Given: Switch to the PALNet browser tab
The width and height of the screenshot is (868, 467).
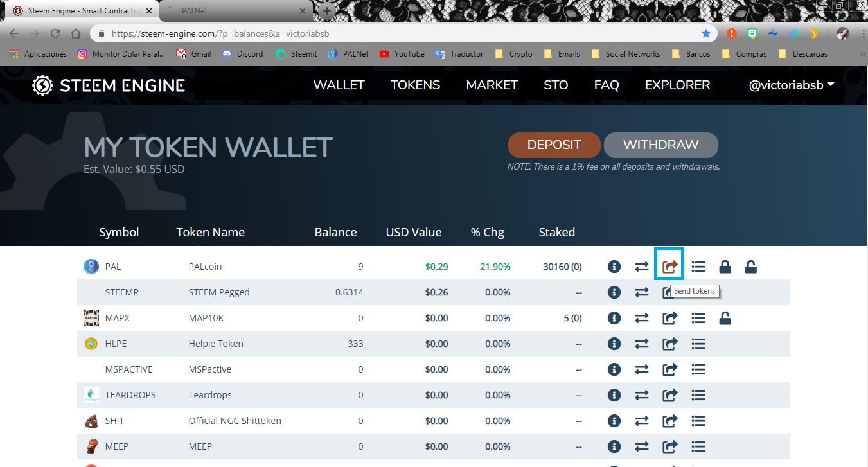Looking at the screenshot, I should (x=235, y=11).
